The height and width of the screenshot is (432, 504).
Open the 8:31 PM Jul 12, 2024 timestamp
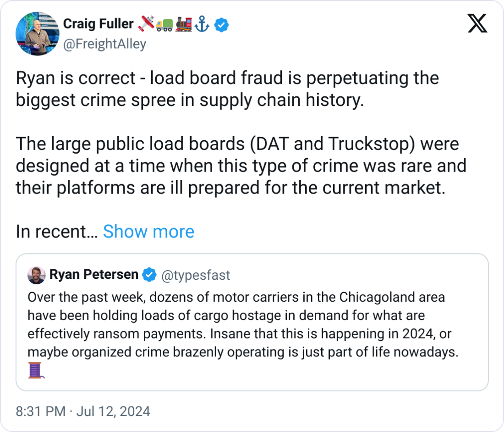pos(83,411)
